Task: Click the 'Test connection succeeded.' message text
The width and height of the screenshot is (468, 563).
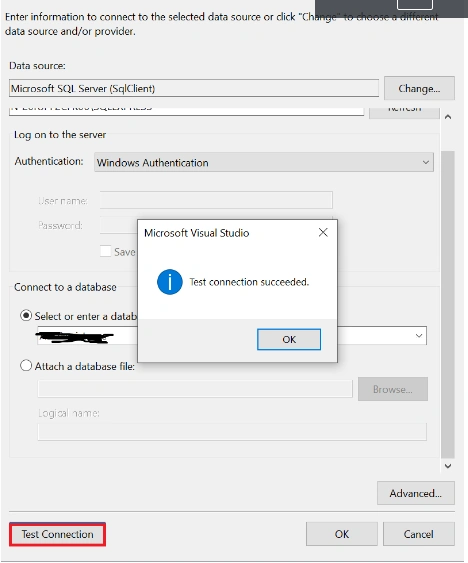Action: [x=249, y=282]
